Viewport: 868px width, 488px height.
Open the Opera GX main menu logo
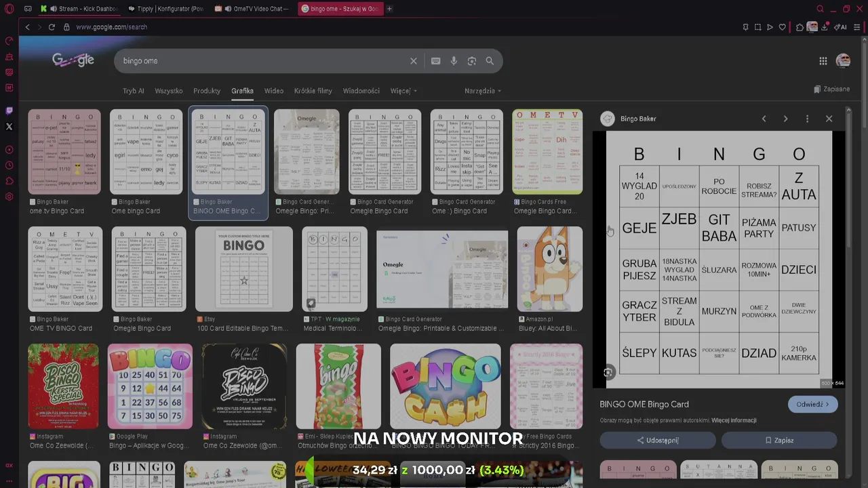click(9, 9)
